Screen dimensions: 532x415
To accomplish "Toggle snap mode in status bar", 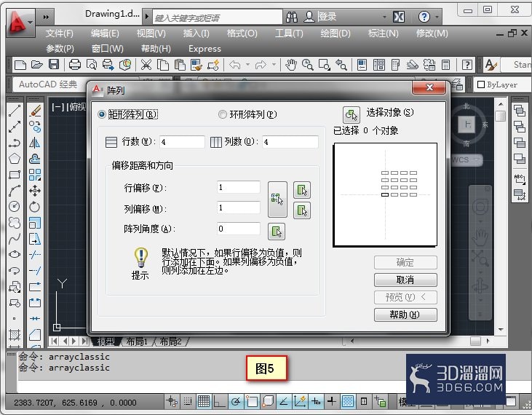I will tap(188, 401).
